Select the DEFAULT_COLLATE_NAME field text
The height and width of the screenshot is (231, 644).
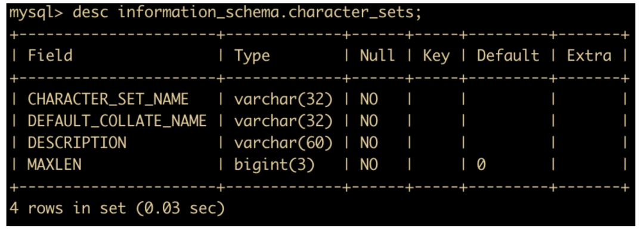(x=117, y=121)
